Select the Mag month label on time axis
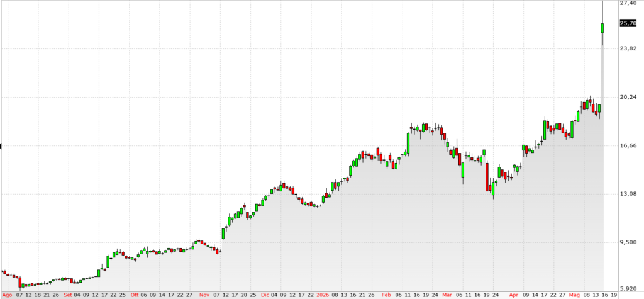The width and height of the screenshot is (644, 299). point(574,295)
